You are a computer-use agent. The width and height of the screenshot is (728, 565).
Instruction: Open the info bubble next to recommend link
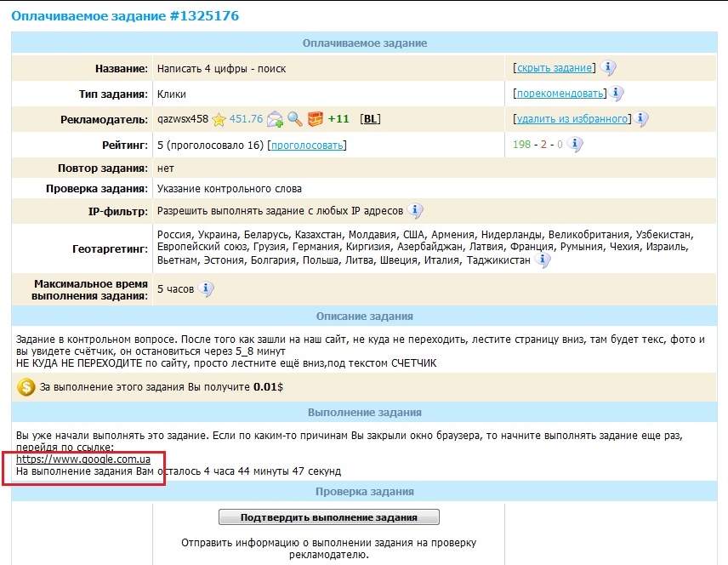pos(616,94)
